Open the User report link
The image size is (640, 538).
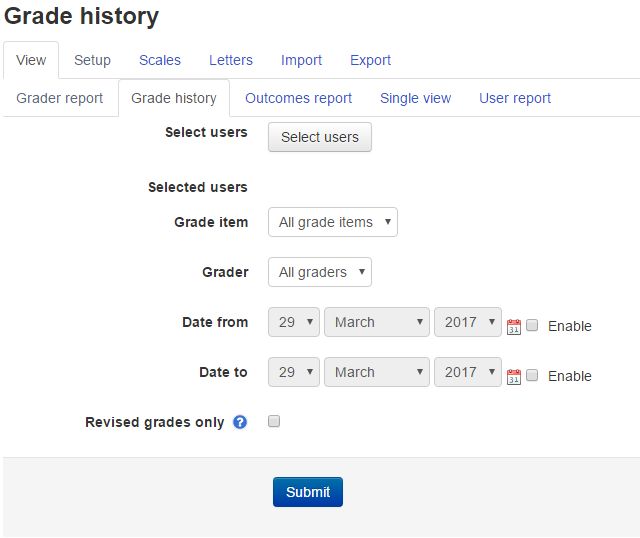point(515,98)
